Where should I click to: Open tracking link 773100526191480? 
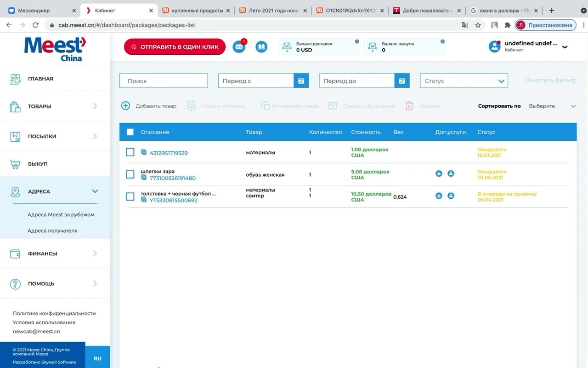click(173, 178)
